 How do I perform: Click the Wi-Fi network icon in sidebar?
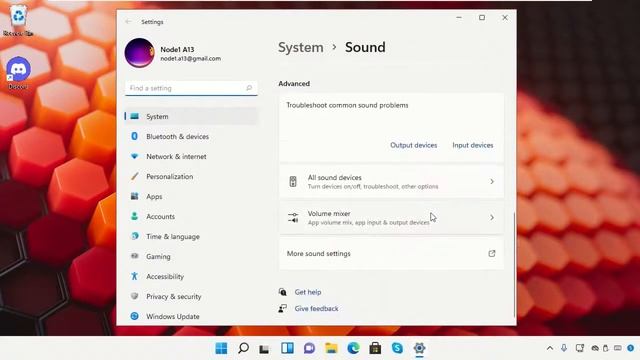pyautogui.click(x=134, y=156)
